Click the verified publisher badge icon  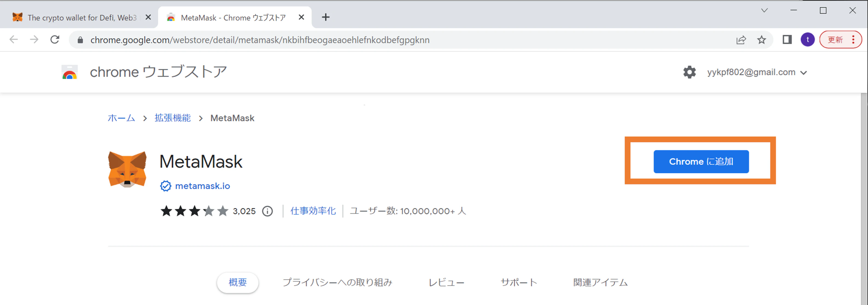pyautogui.click(x=165, y=186)
